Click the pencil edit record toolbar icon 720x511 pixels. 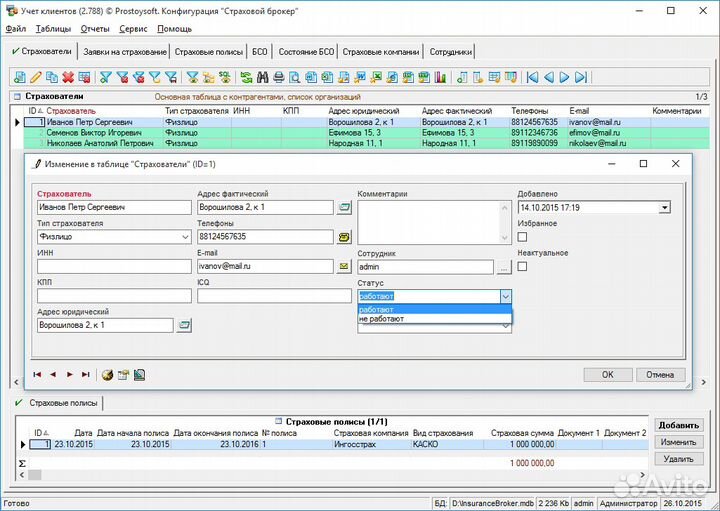point(36,77)
